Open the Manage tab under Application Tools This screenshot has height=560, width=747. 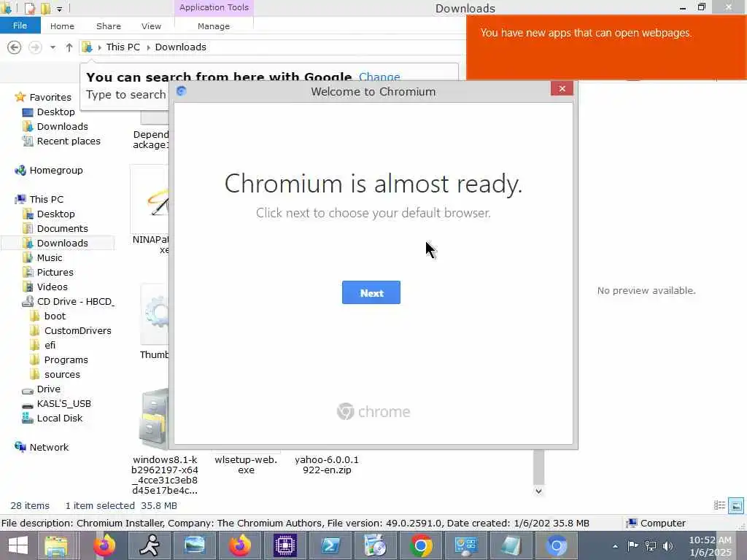(x=214, y=26)
